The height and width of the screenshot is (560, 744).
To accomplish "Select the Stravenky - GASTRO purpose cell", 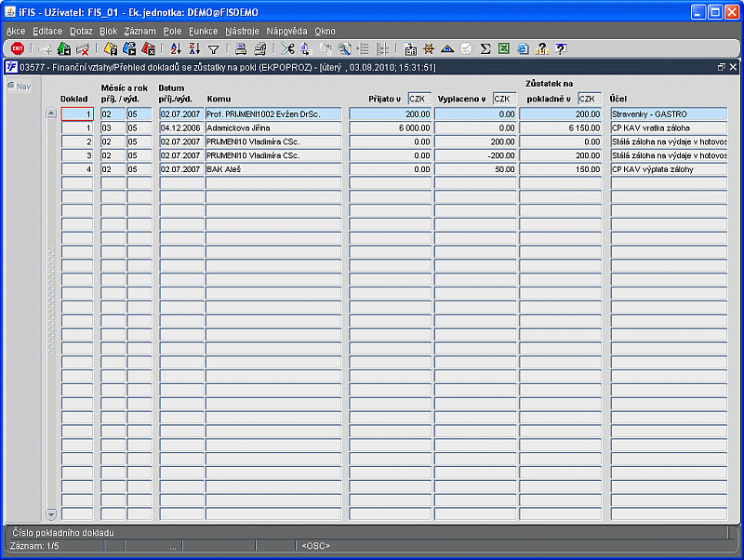I will pyautogui.click(x=669, y=113).
